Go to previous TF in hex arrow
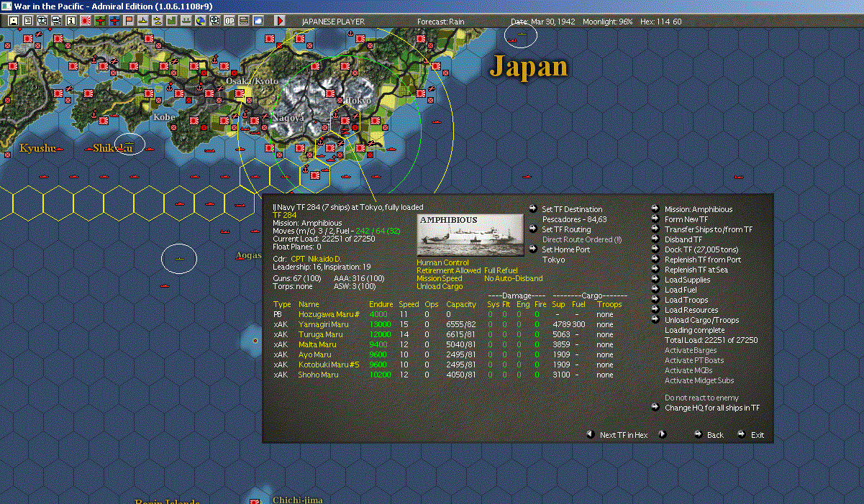 pos(590,434)
